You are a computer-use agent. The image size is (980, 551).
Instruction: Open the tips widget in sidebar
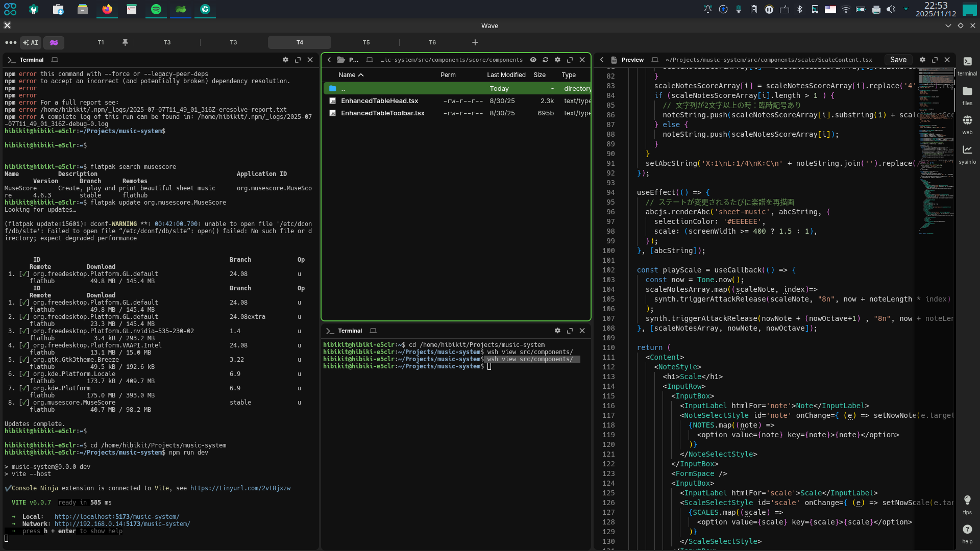click(x=967, y=504)
